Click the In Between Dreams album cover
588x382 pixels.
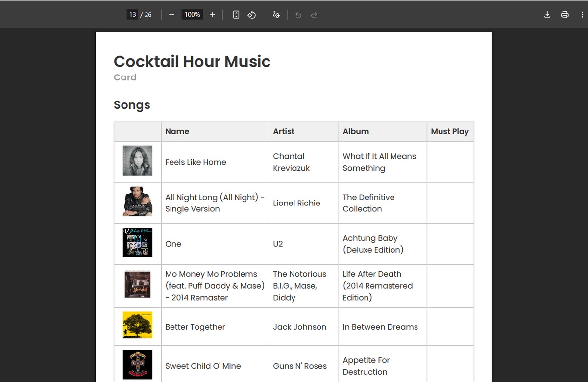point(138,325)
